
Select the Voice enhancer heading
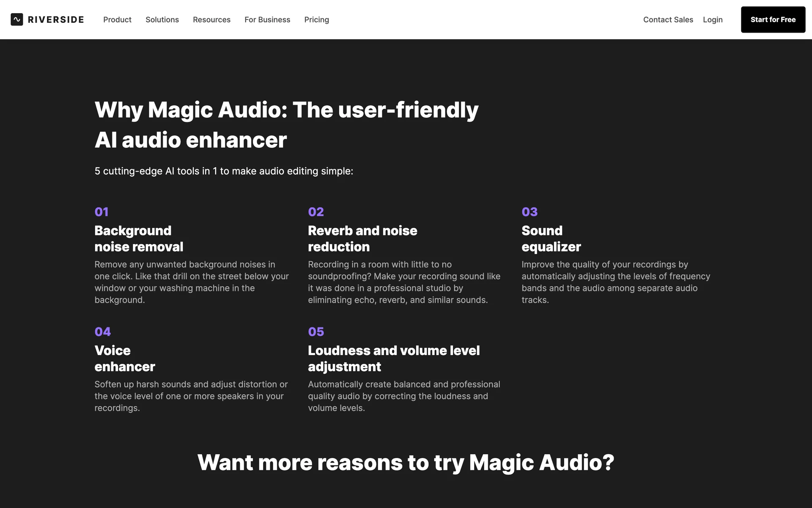click(x=125, y=359)
